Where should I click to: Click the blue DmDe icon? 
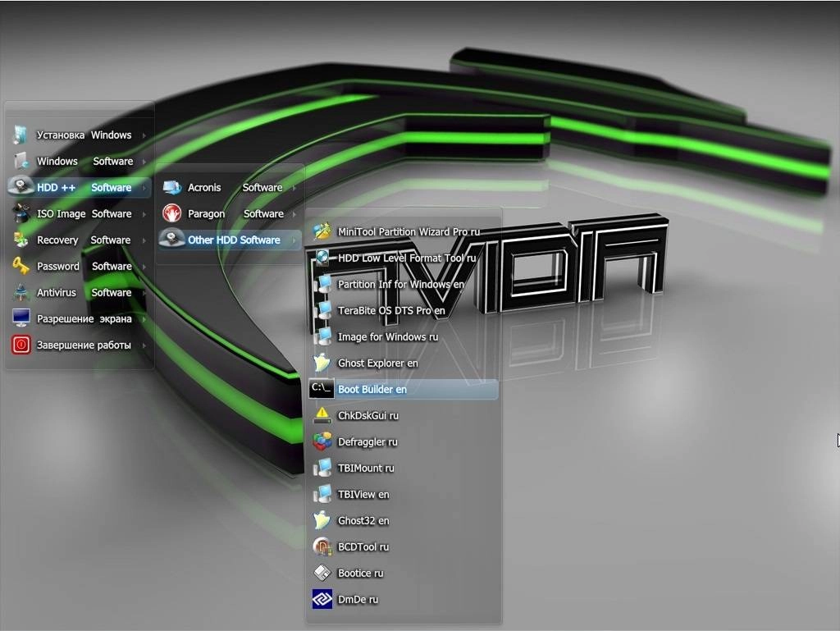[322, 599]
